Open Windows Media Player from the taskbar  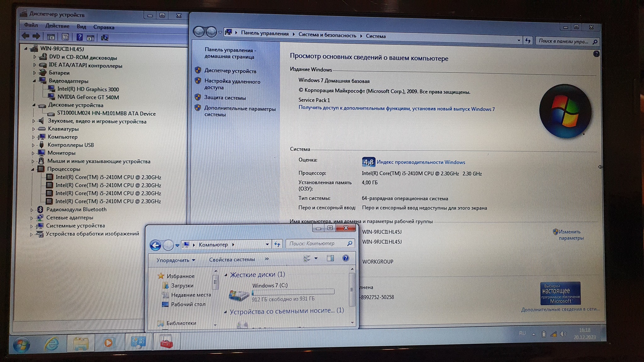click(108, 343)
